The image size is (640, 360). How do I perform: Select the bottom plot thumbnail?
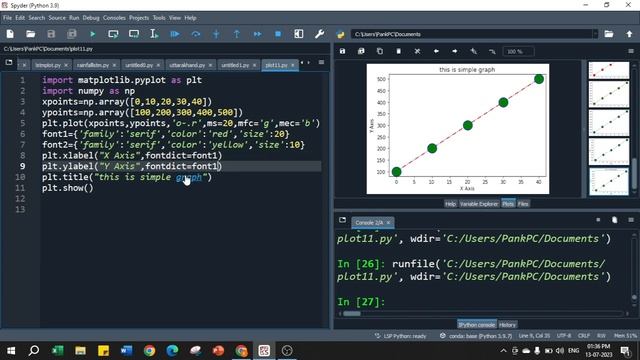[x=609, y=182]
